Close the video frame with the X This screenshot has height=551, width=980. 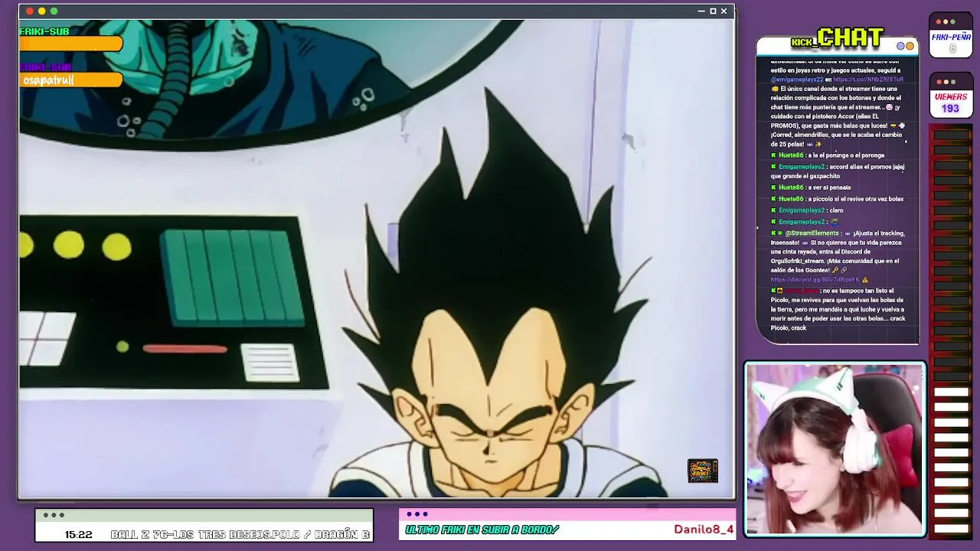pyautogui.click(x=724, y=11)
